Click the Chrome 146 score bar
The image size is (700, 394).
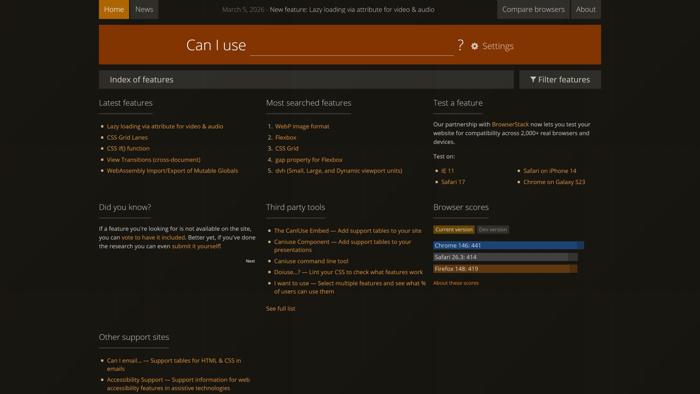pyautogui.click(x=508, y=245)
